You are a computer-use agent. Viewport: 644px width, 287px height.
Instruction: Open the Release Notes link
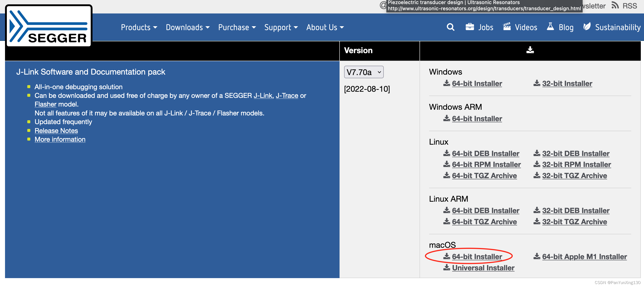coord(56,131)
